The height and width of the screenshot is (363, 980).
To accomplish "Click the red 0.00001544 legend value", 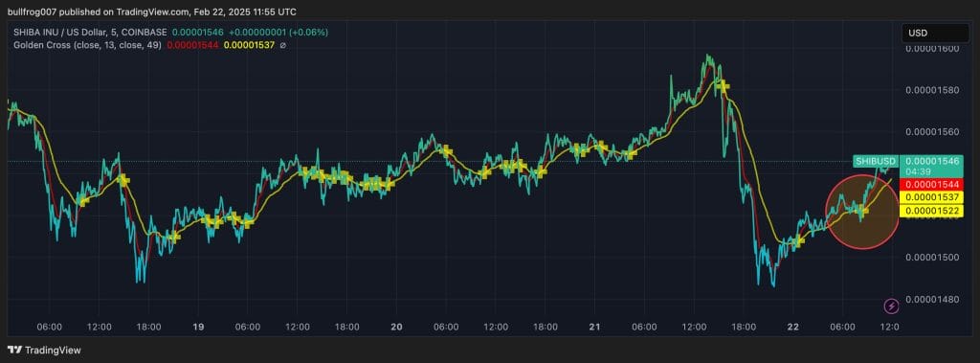I will tap(192, 45).
